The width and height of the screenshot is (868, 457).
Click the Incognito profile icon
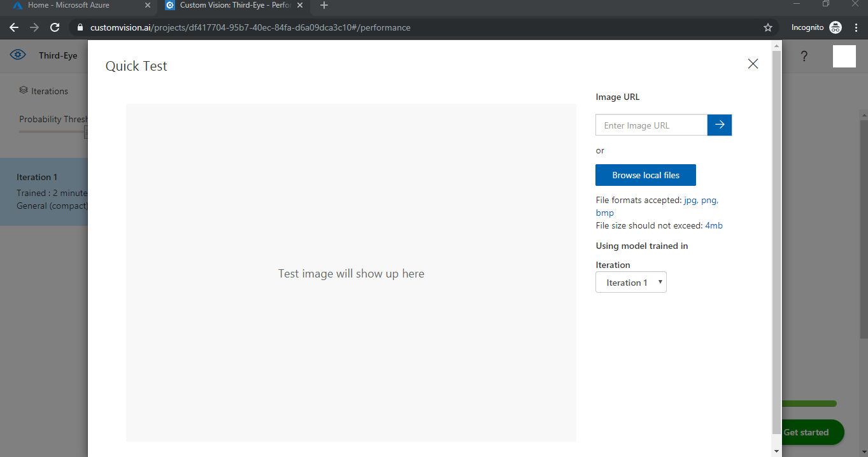835,27
